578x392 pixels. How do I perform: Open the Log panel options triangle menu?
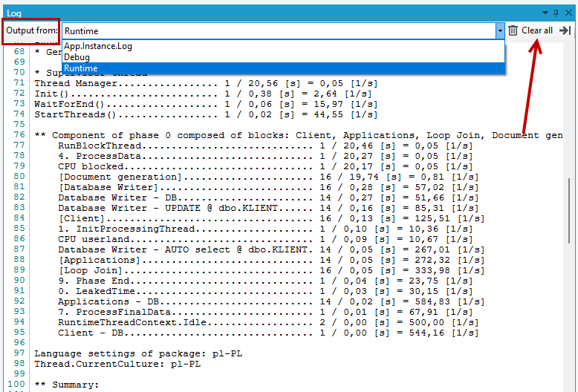[x=545, y=13]
